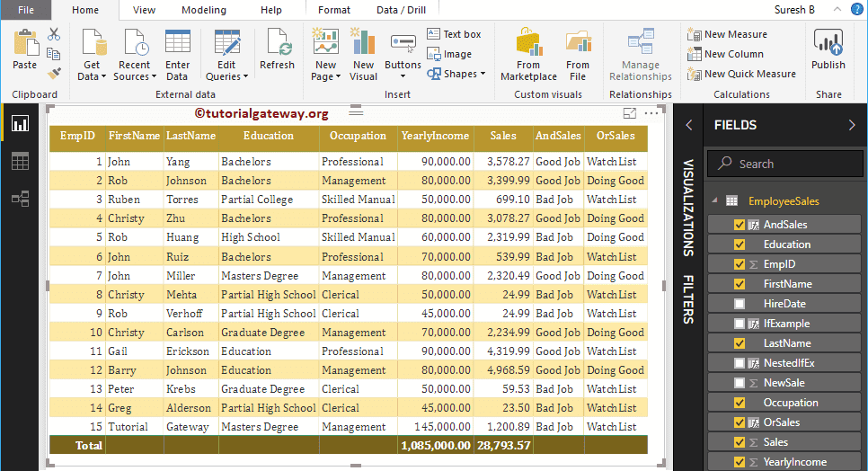Click the Focus mode icon on table visual
Viewport: 868px width, 471px height.
click(x=629, y=113)
